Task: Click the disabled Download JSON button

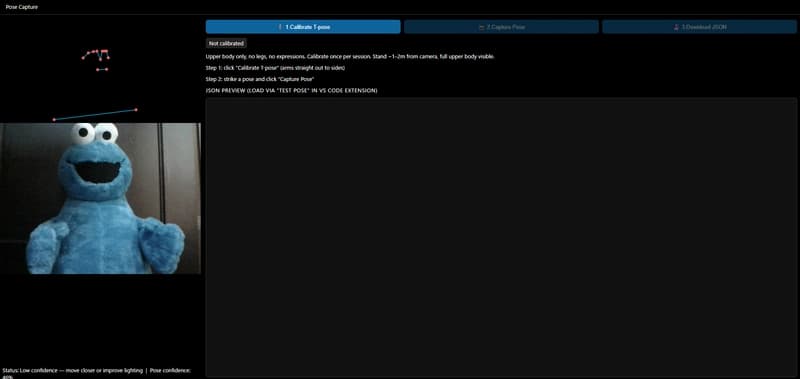Action: (699, 27)
